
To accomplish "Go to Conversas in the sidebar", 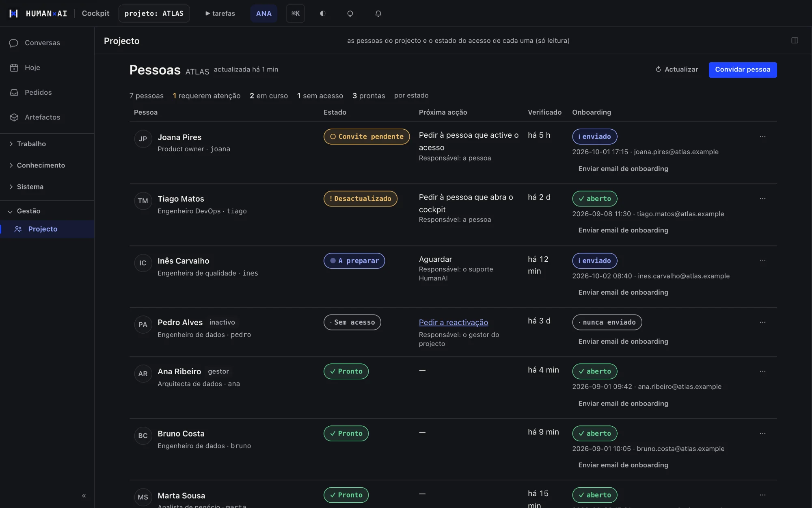I will tap(47, 43).
